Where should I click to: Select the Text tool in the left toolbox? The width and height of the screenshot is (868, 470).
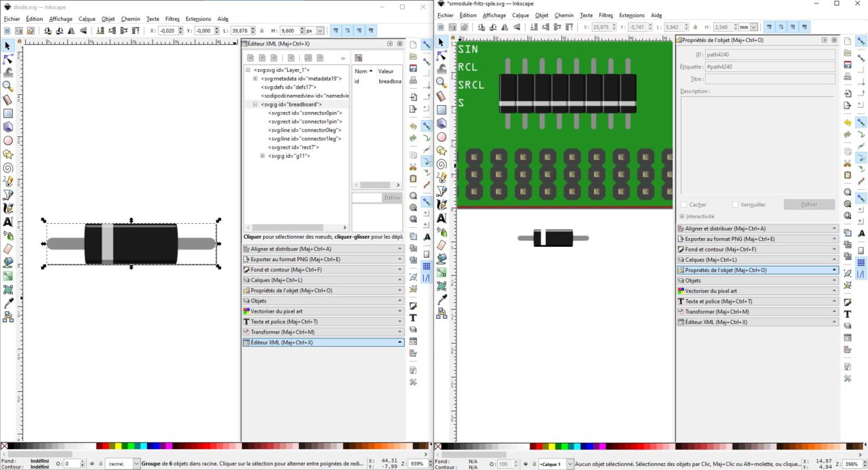[8, 222]
